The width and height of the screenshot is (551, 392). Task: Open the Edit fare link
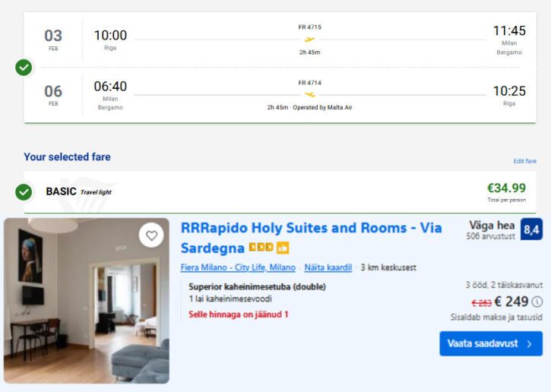(x=524, y=161)
